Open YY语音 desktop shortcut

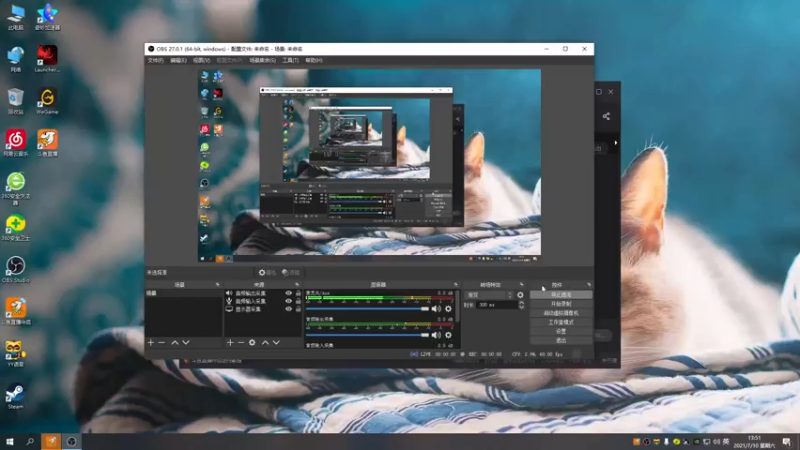15,354
